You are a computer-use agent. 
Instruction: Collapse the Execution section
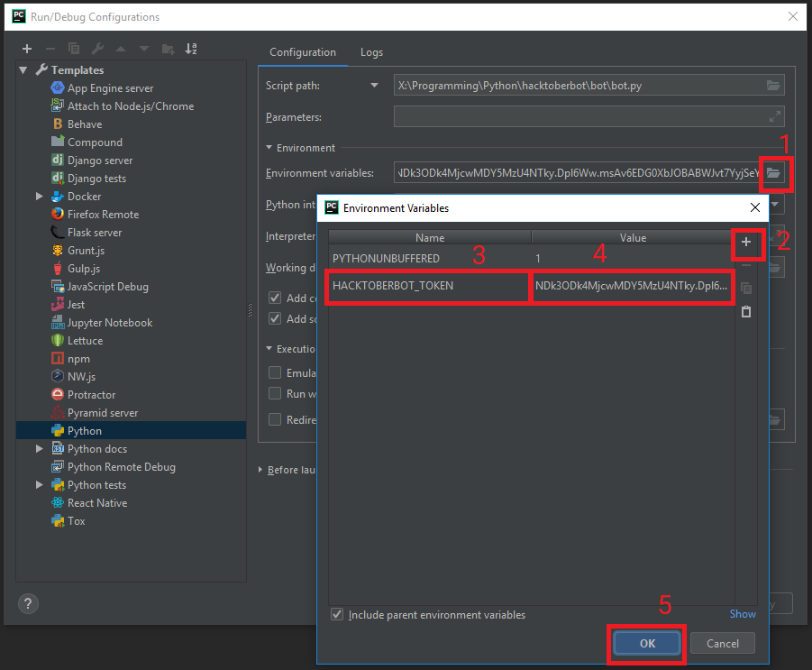point(269,349)
